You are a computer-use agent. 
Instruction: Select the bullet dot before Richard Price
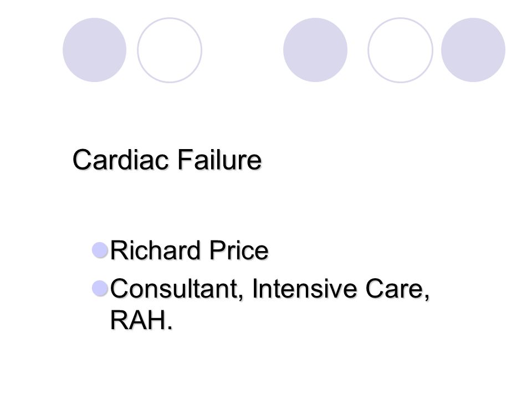100,250
